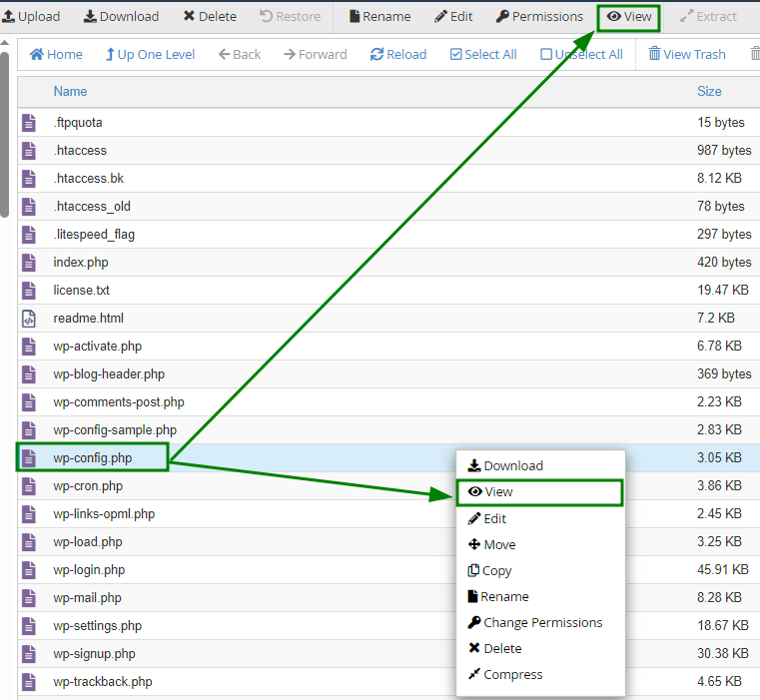Click the readme.html file icon
Viewport: 760px width, 700px height.
point(31,319)
